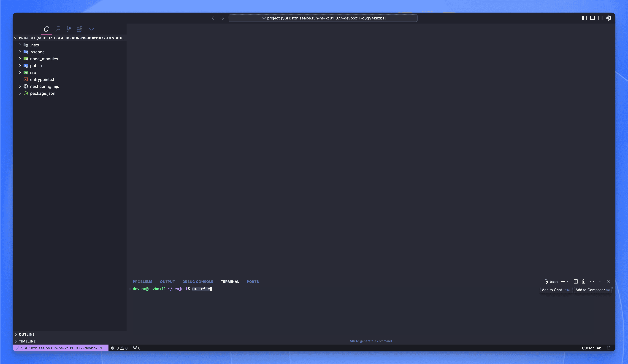The image size is (628, 364).
Task: Kill terminal with the trash icon
Action: click(584, 282)
